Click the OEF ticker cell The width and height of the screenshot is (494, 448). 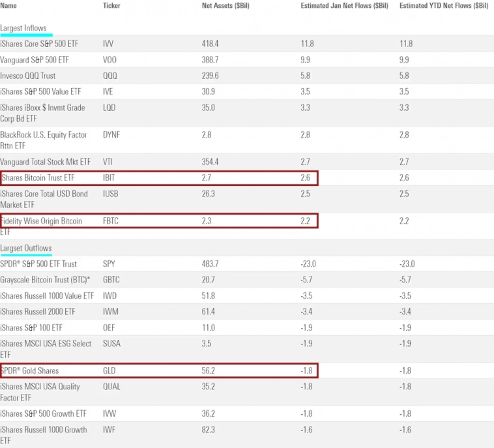109,328
